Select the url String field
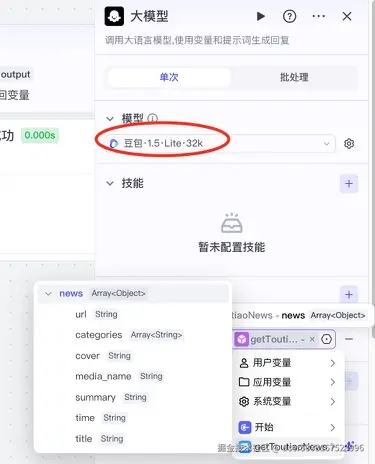 [133, 314]
